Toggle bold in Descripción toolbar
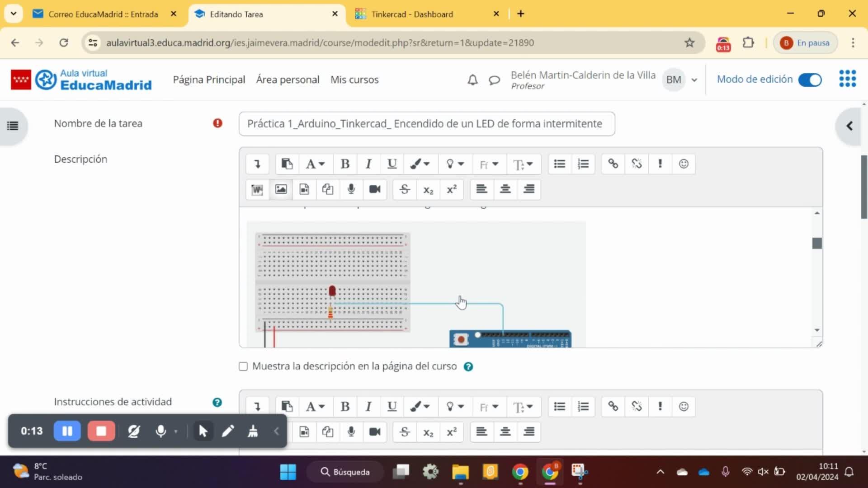The image size is (868, 488). [x=345, y=164]
